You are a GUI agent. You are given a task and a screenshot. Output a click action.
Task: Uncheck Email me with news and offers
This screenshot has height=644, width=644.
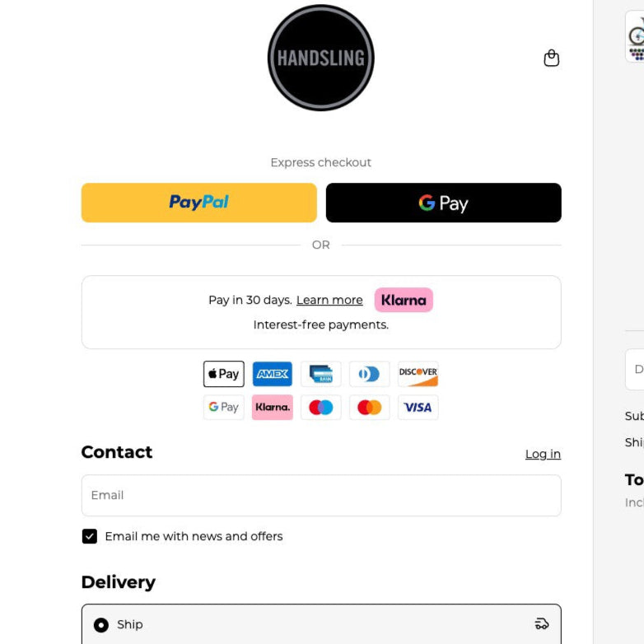pyautogui.click(x=90, y=536)
